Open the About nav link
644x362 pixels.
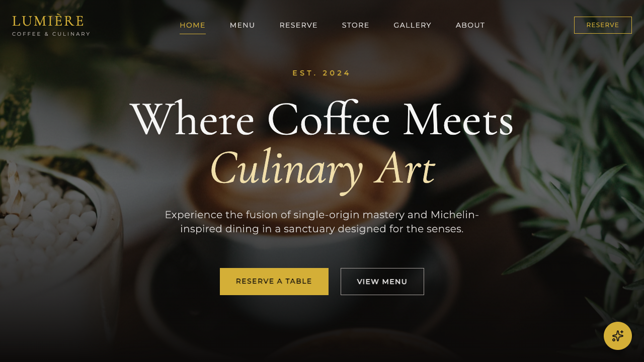tap(470, 25)
